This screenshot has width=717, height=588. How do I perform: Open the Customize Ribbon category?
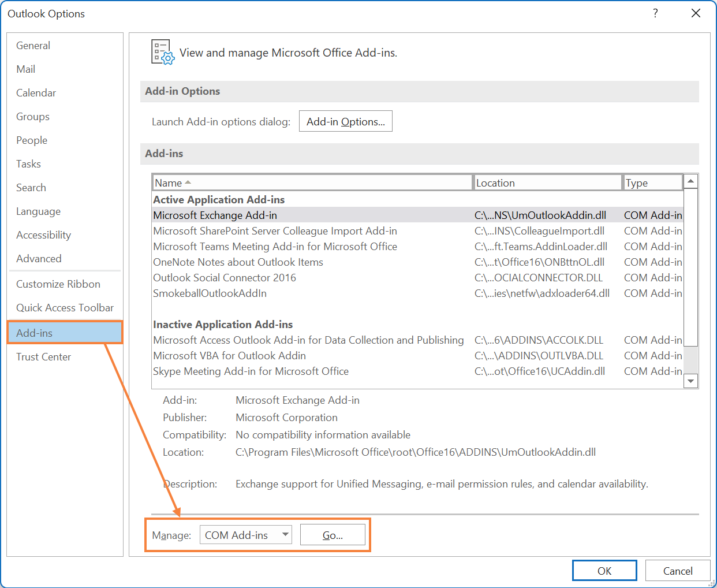58,284
